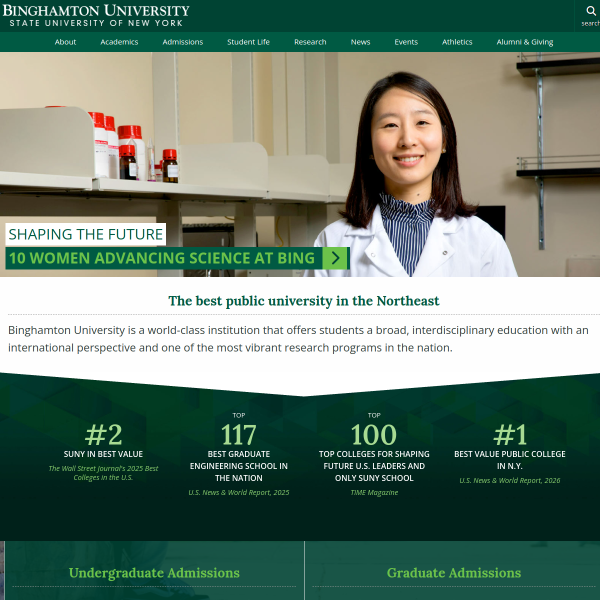Open the About menu

[65, 42]
